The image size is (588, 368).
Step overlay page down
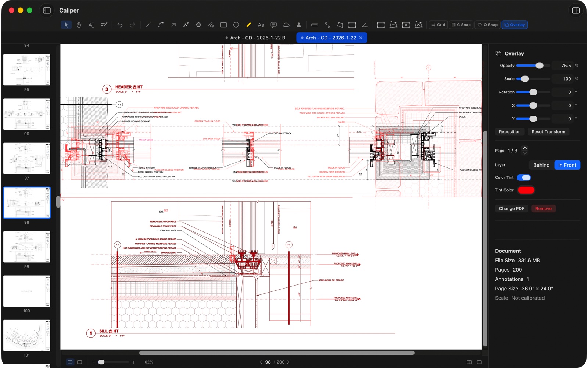(525, 153)
